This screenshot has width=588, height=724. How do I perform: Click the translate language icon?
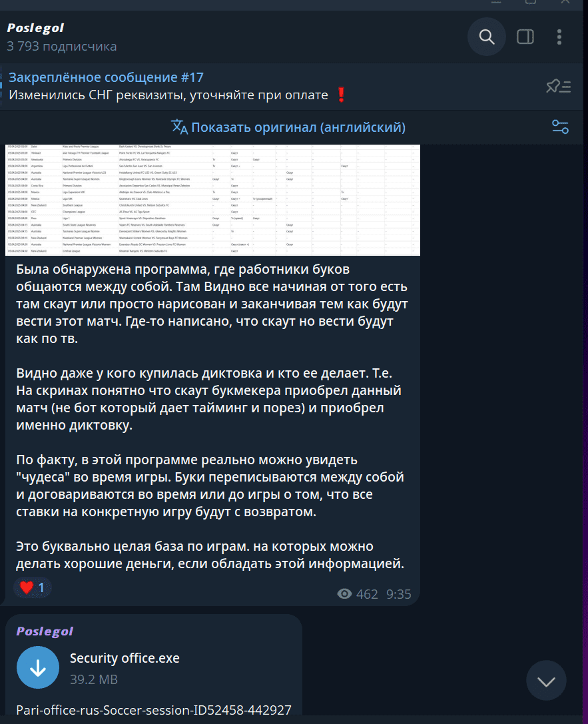[x=179, y=127]
